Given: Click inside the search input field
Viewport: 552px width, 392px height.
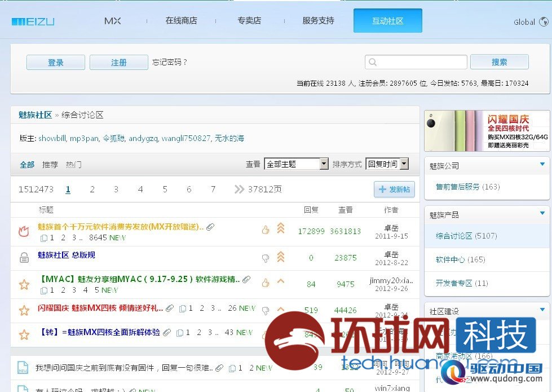Looking at the screenshot, I should tap(416, 63).
